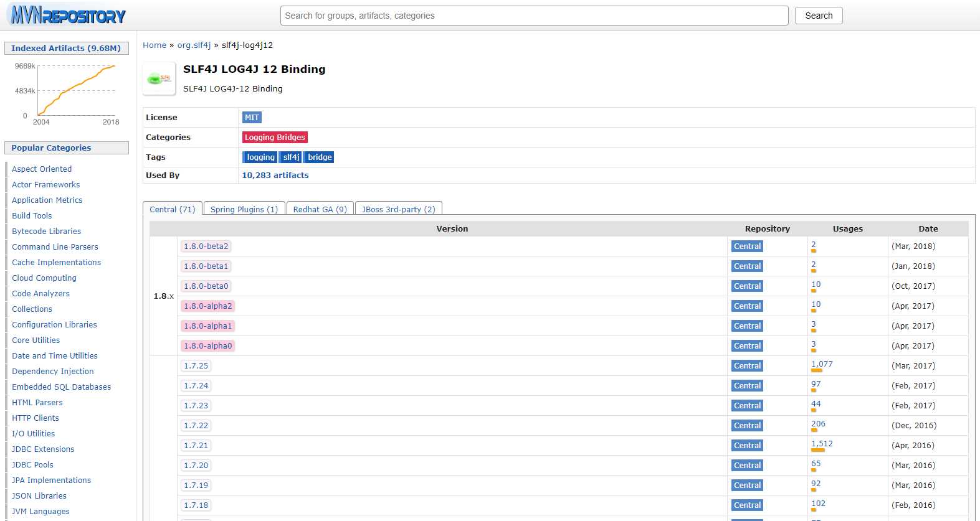This screenshot has height=521, width=980.
Task: Open the org.slf4j breadcrumb link
Action: tap(194, 45)
